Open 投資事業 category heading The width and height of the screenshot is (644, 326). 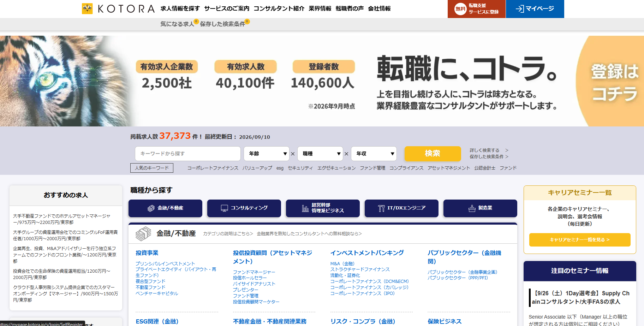[147, 253]
